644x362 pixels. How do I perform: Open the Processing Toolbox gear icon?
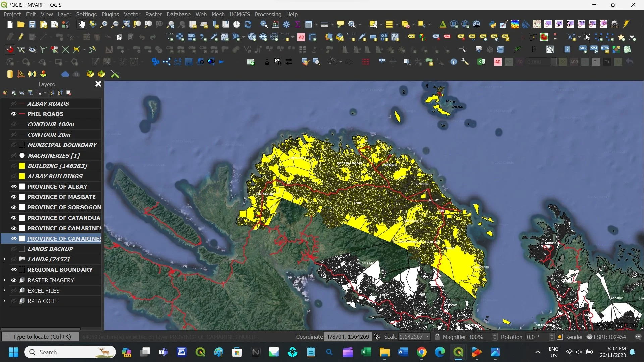coord(287,24)
